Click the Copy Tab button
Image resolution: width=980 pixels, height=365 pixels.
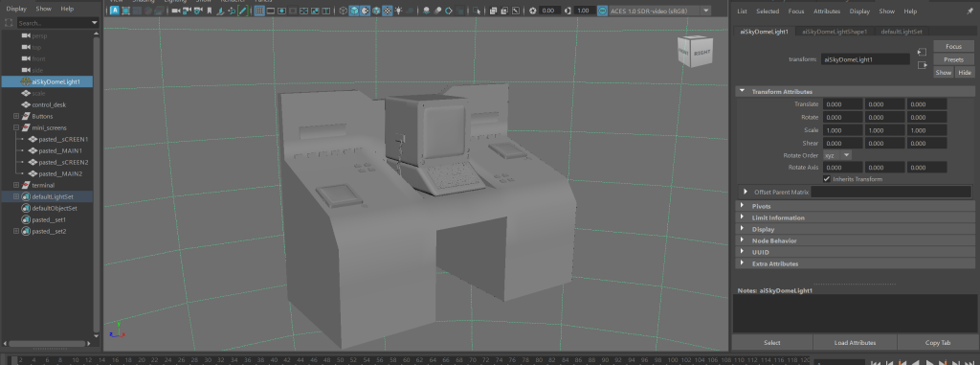[938, 342]
